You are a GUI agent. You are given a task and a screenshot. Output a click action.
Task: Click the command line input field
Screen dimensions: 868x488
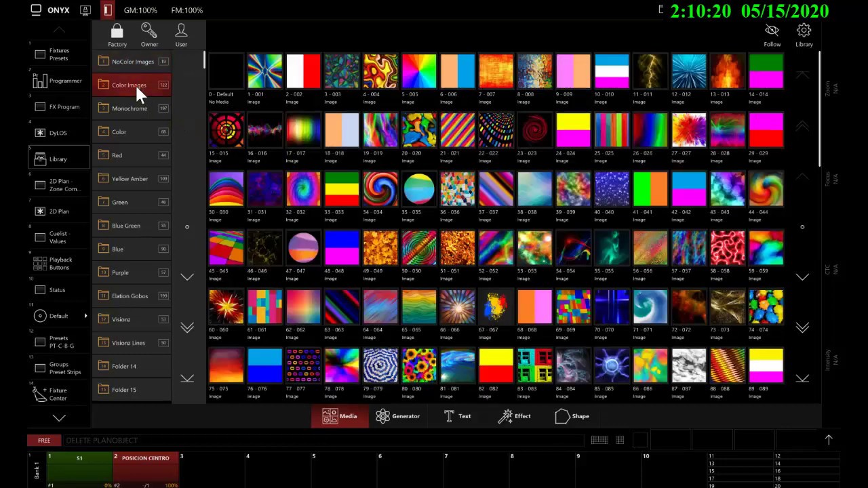(323, 441)
